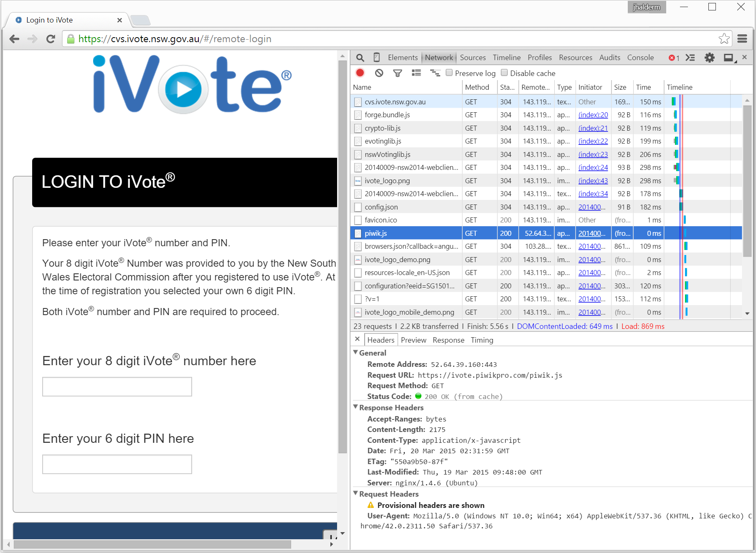Open the Preview tab of the request
The height and width of the screenshot is (553, 756).
tap(414, 340)
